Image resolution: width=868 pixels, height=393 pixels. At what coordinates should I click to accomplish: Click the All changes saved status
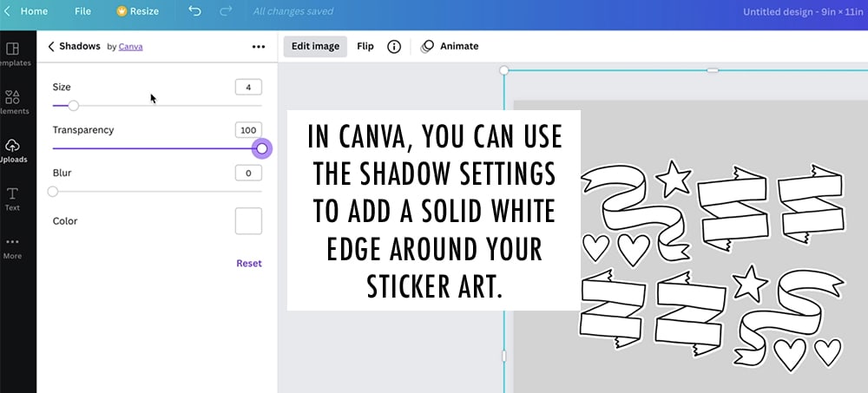click(x=293, y=11)
